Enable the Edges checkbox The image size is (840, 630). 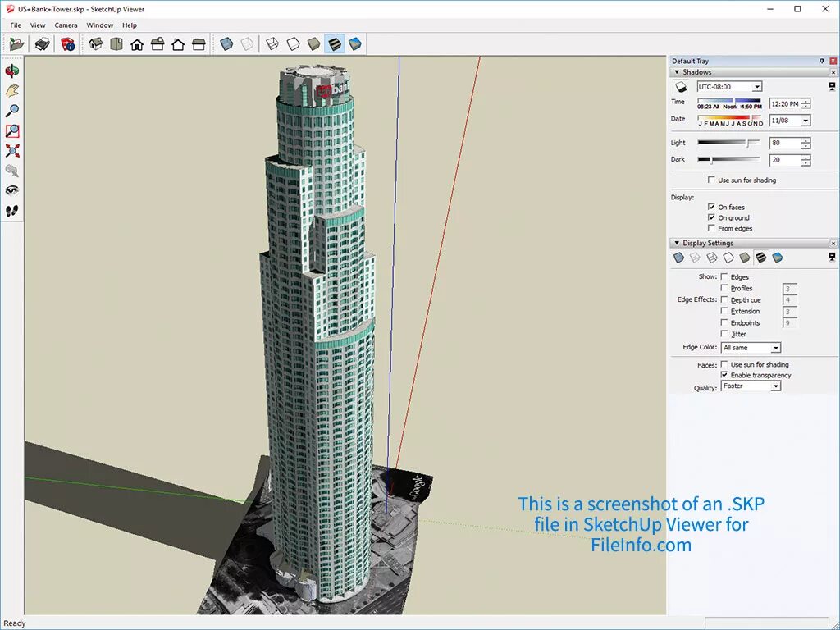tap(724, 277)
